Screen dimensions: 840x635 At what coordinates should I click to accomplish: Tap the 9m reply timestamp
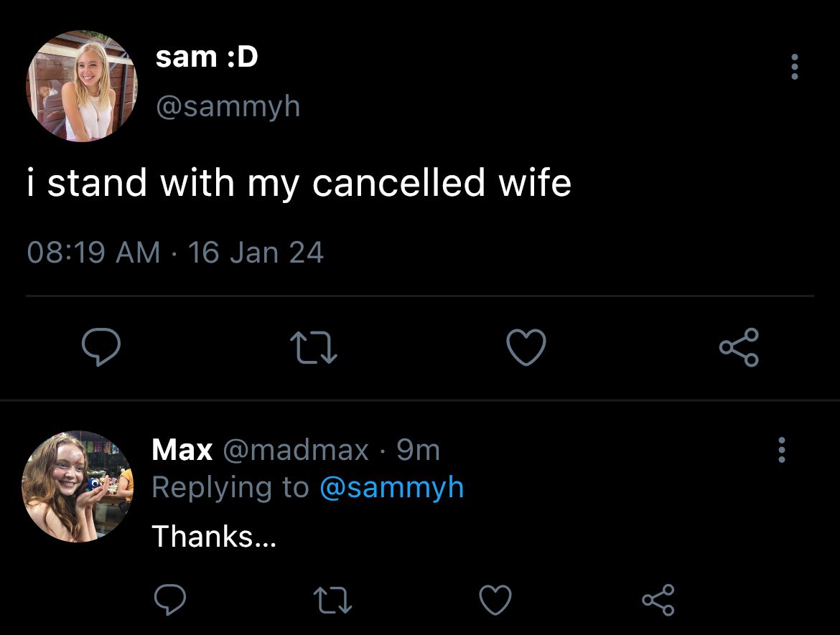(x=418, y=450)
